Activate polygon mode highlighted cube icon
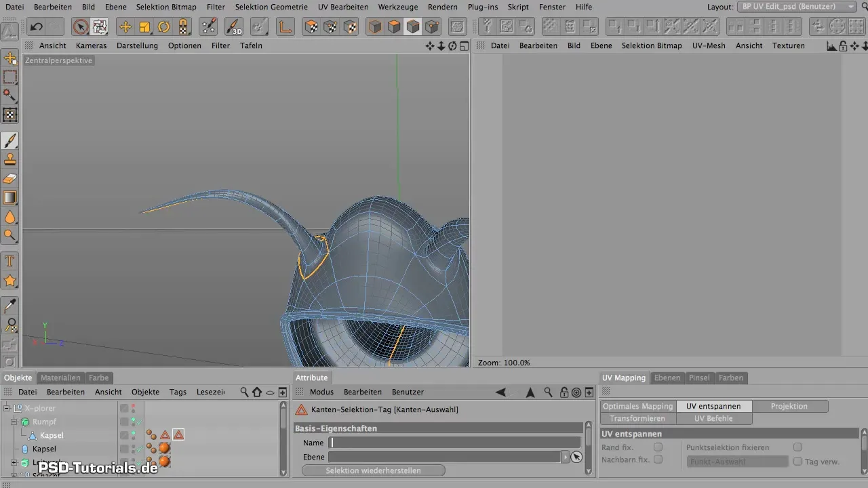The height and width of the screenshot is (488, 868). [413, 27]
